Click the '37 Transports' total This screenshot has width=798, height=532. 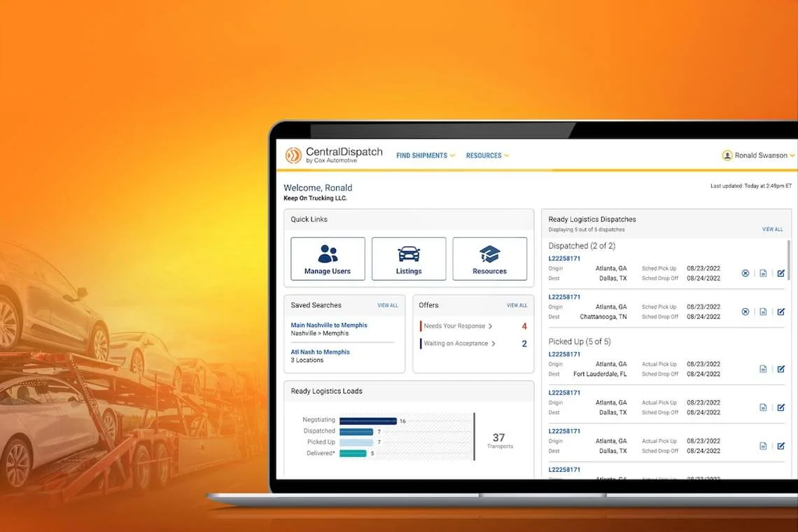point(499,441)
